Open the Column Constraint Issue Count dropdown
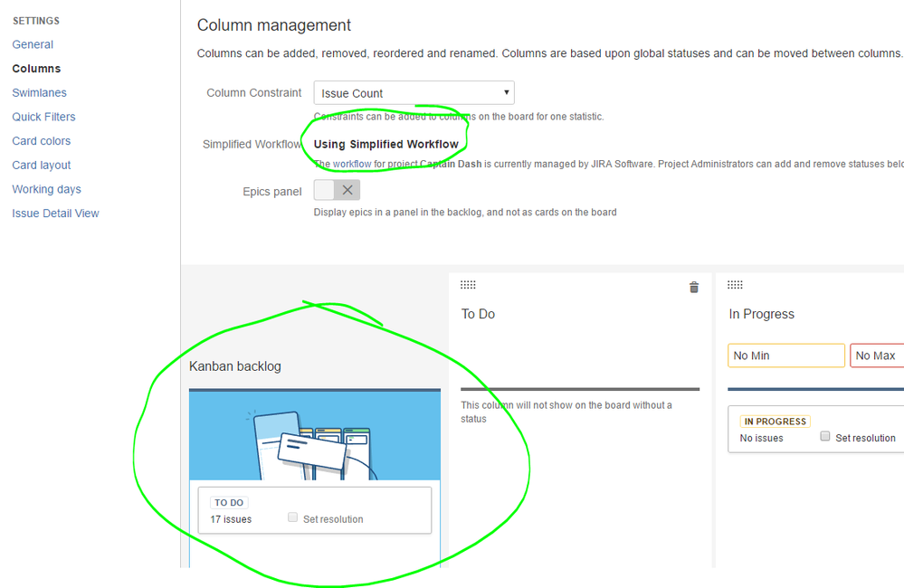Screen dimensions: 904x588 pyautogui.click(x=414, y=93)
